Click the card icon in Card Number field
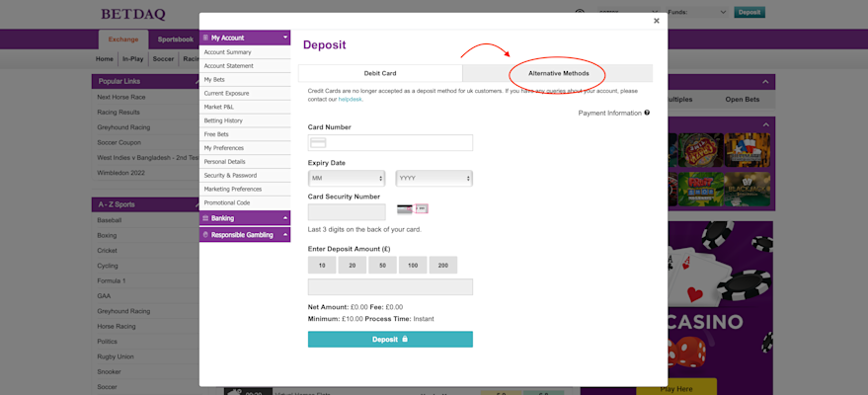 (x=318, y=143)
